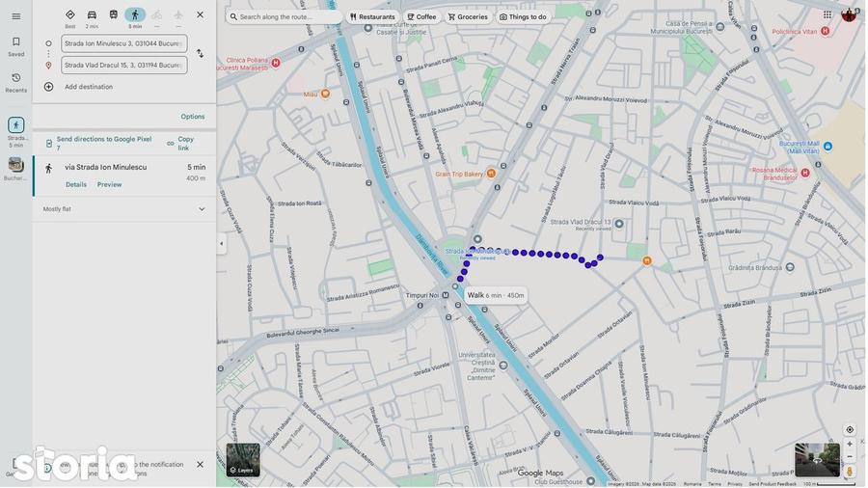Image resolution: width=868 pixels, height=488 pixels.
Task: Edit the Strada Ion Minulescu starting point field
Action: pos(124,43)
